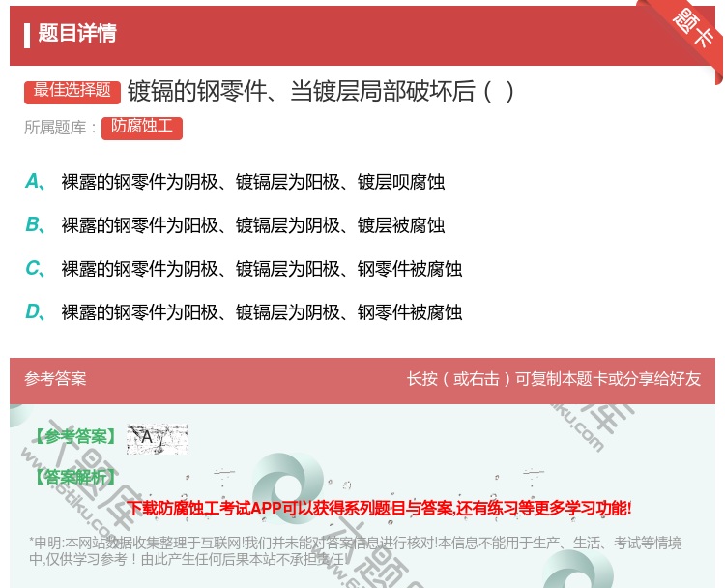Click the reference answer image showing A
This screenshot has height=588, width=725.
(x=158, y=438)
